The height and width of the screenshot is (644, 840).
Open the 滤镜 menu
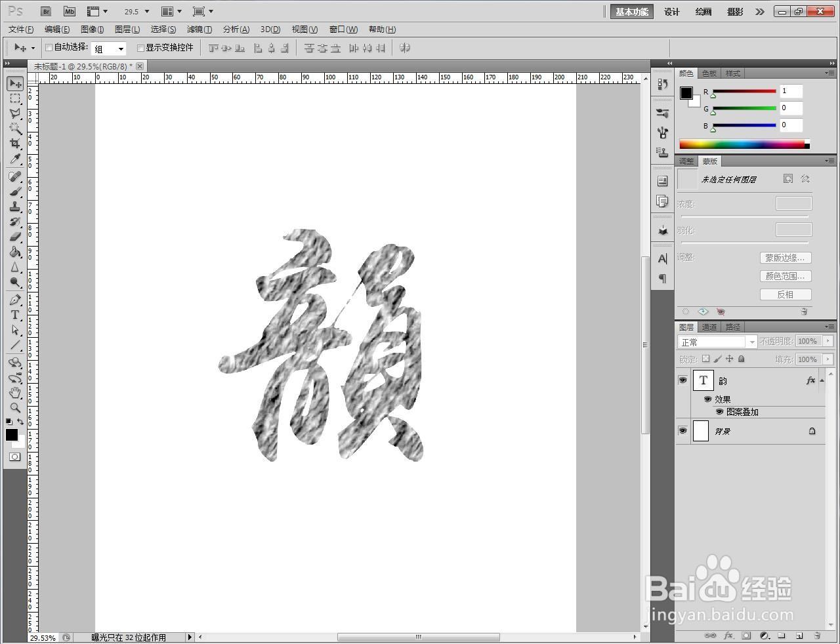pos(200,29)
